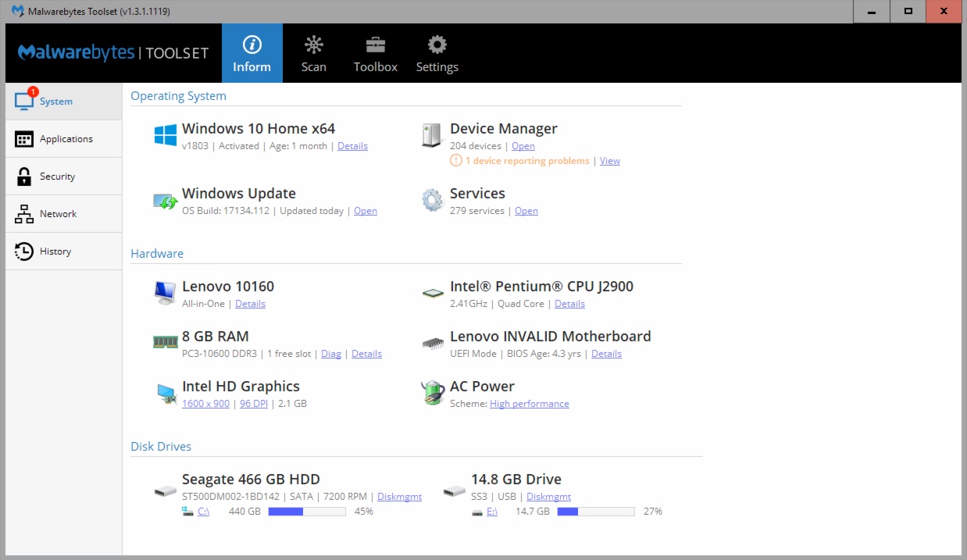Open the CPU Details link
The width and height of the screenshot is (967, 560).
(569, 304)
